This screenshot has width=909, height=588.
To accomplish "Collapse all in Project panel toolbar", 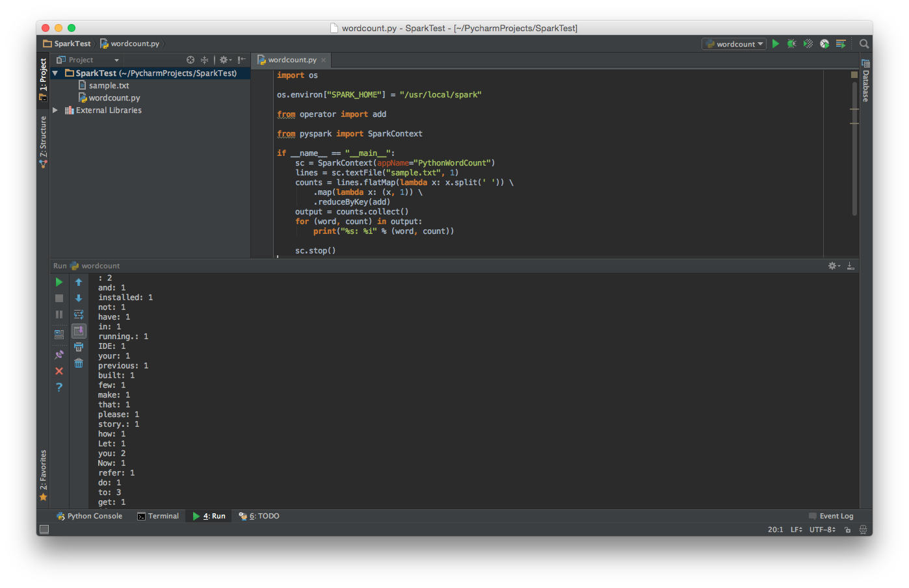I will pos(204,60).
